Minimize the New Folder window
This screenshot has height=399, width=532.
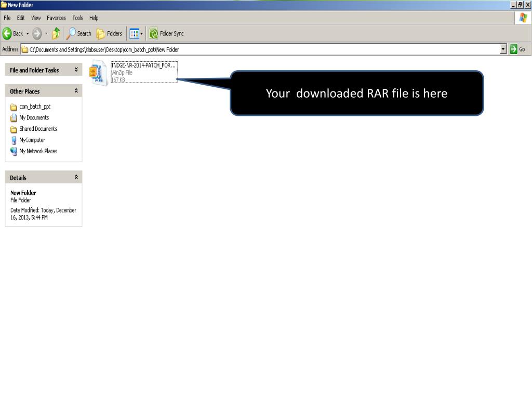click(x=513, y=5)
